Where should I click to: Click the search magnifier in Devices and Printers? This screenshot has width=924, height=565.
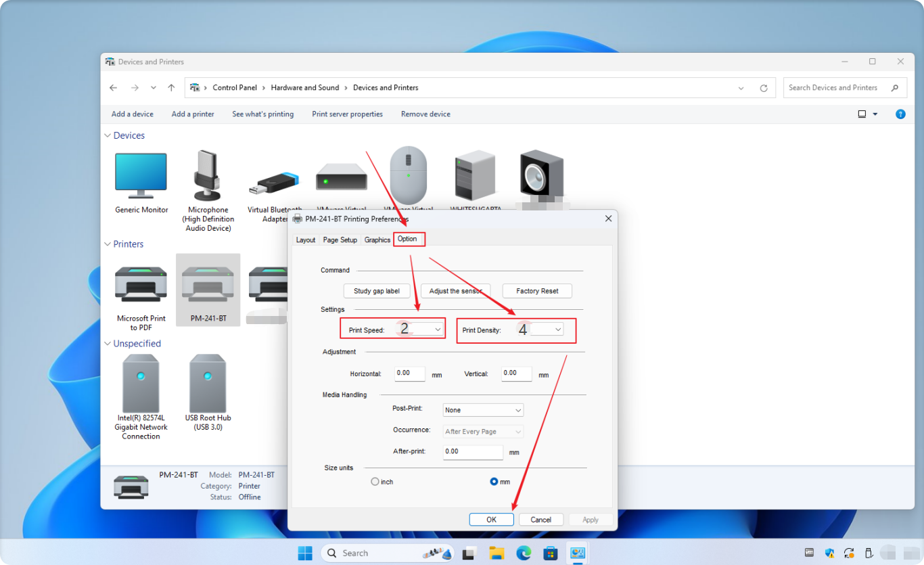click(894, 88)
